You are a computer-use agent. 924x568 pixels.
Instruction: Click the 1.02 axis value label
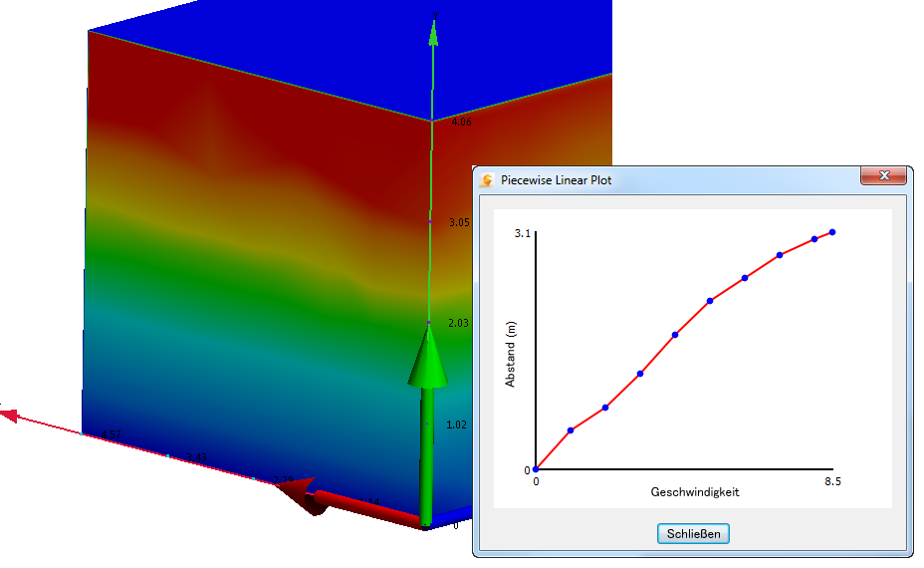click(x=457, y=425)
